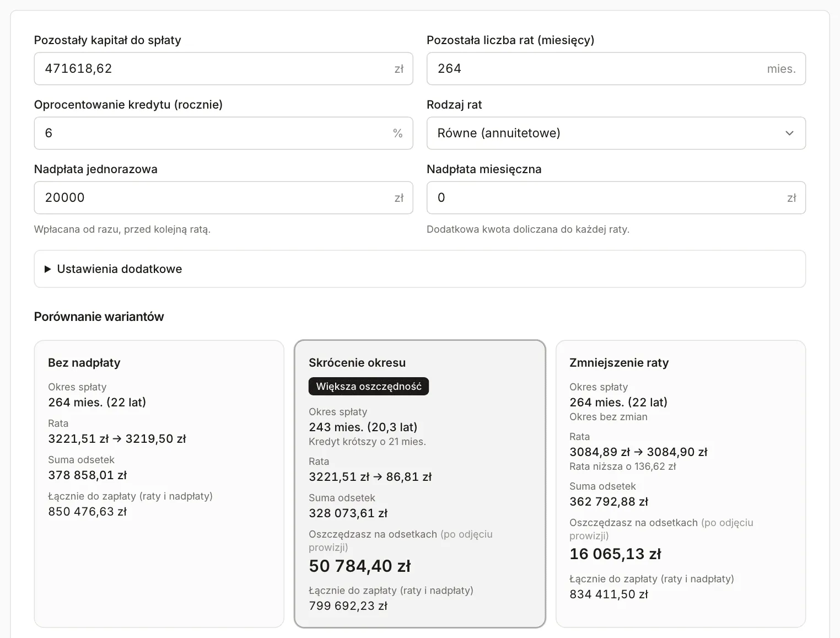840x638 pixels.
Task: Select the Zmniejszenie raty variant card
Action: coord(680,484)
